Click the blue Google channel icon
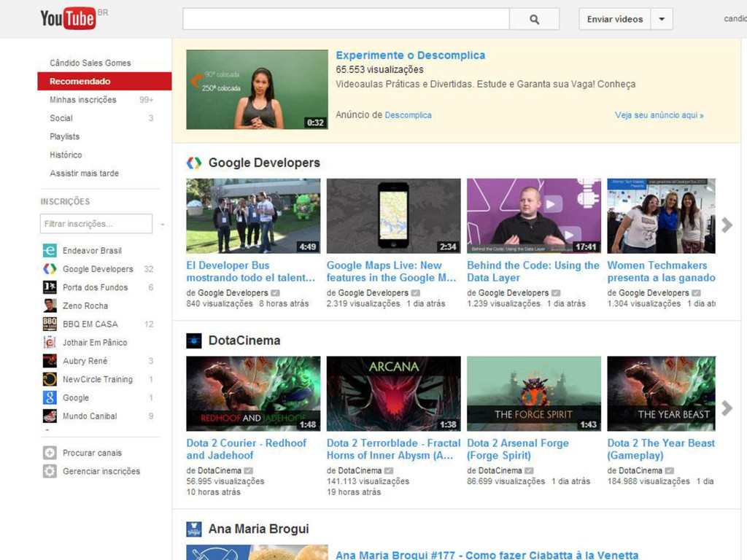Viewport: 747px width, 560px height. [50, 397]
